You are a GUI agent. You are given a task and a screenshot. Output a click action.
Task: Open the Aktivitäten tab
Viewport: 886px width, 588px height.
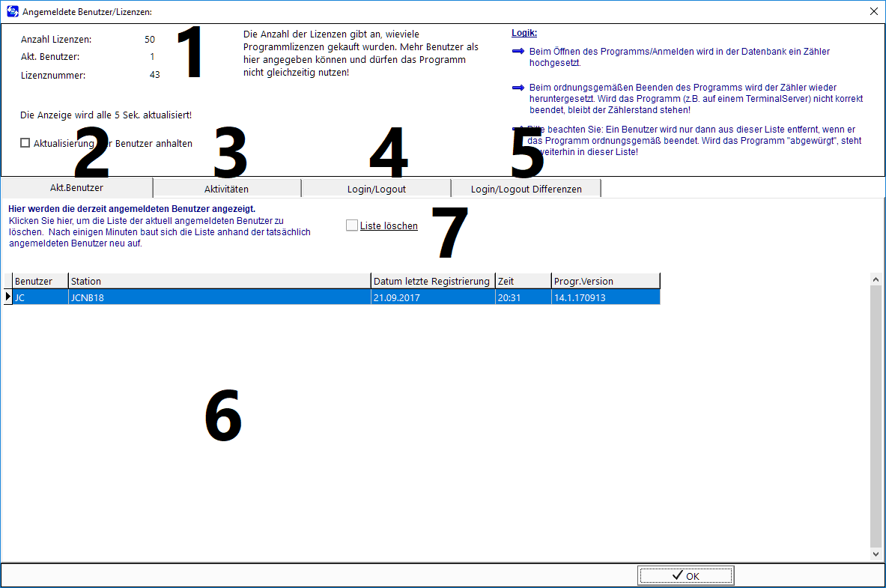point(227,189)
